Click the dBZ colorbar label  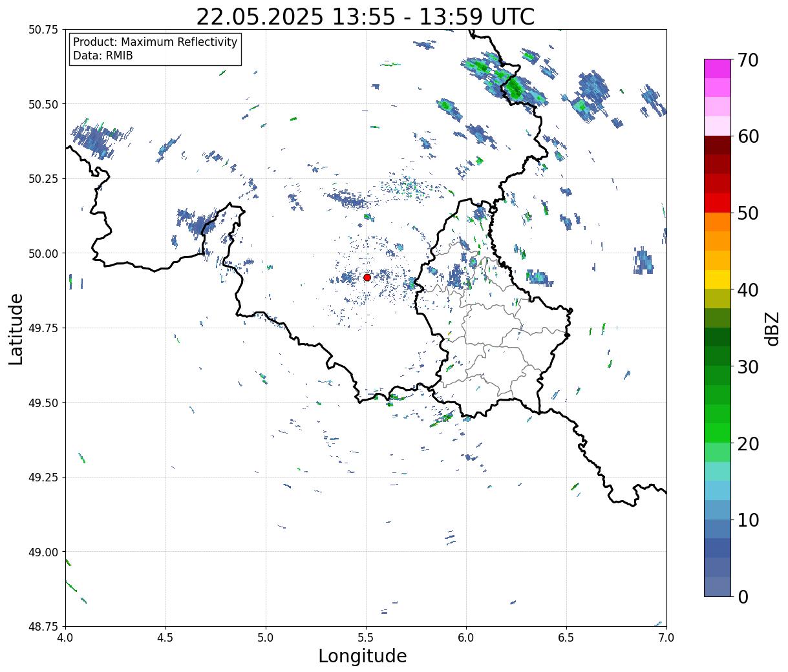772,328
